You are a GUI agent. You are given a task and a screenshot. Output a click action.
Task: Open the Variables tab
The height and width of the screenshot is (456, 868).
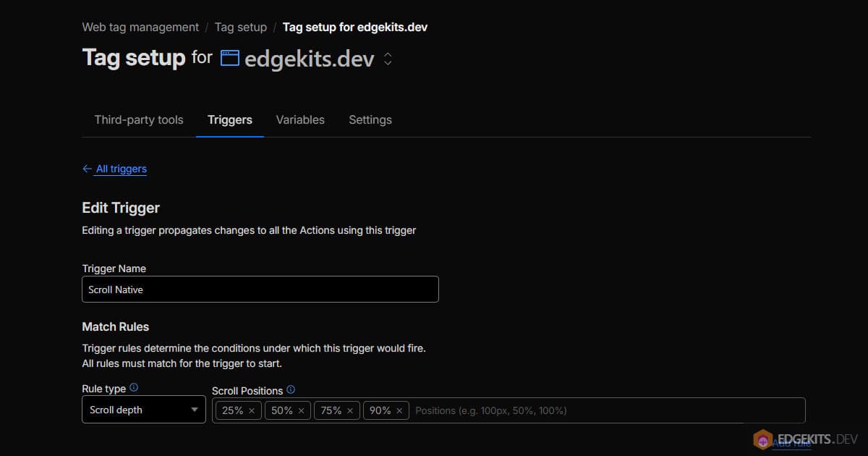300,119
